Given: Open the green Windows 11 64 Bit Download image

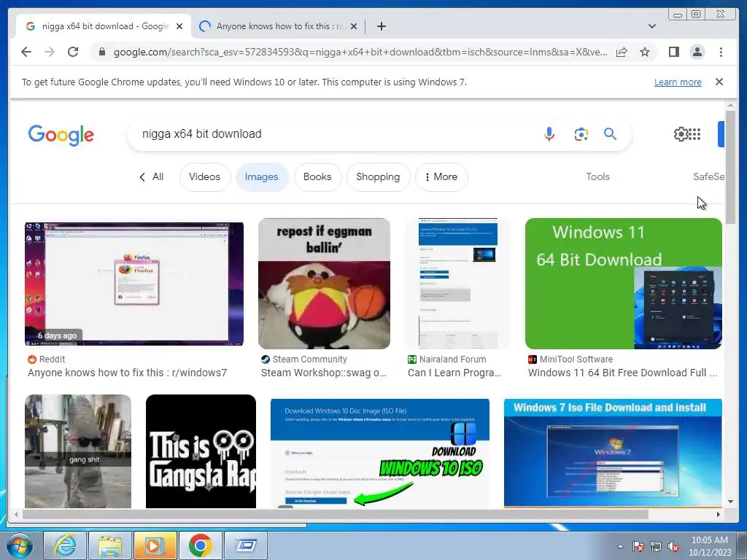Looking at the screenshot, I should (624, 284).
